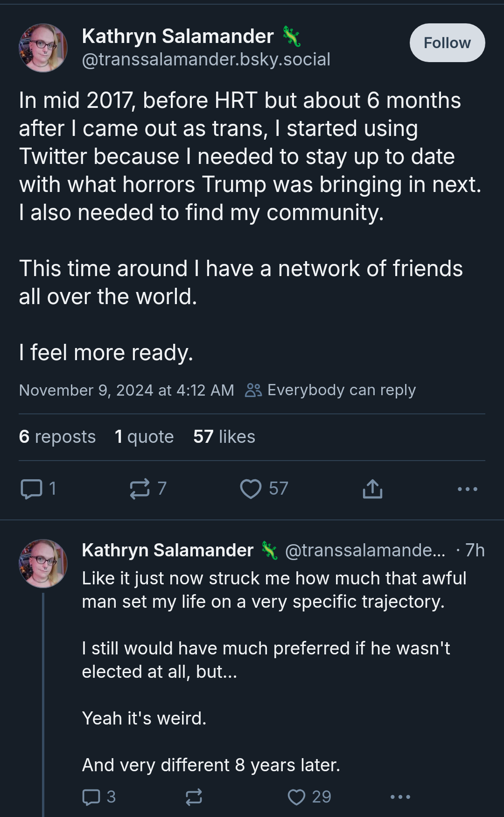This screenshot has width=504, height=817.
Task: View the list of 6 reposts
Action: coord(57,437)
